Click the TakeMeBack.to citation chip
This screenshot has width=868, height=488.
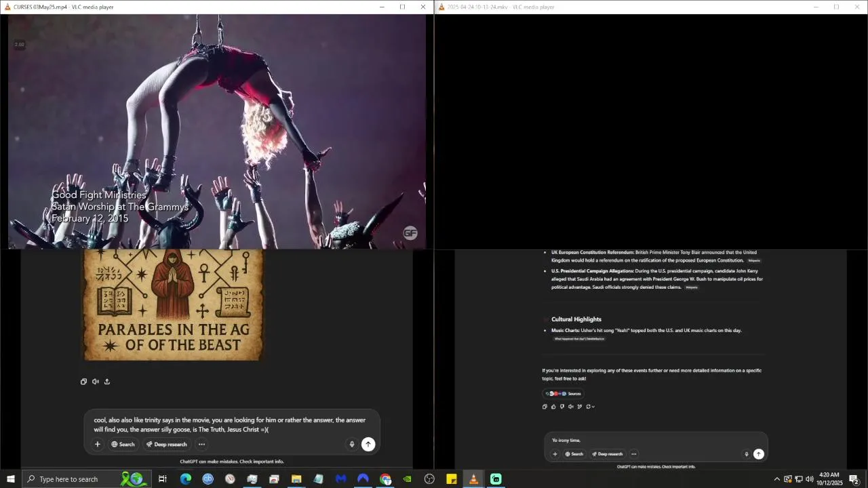pyautogui.click(x=578, y=339)
